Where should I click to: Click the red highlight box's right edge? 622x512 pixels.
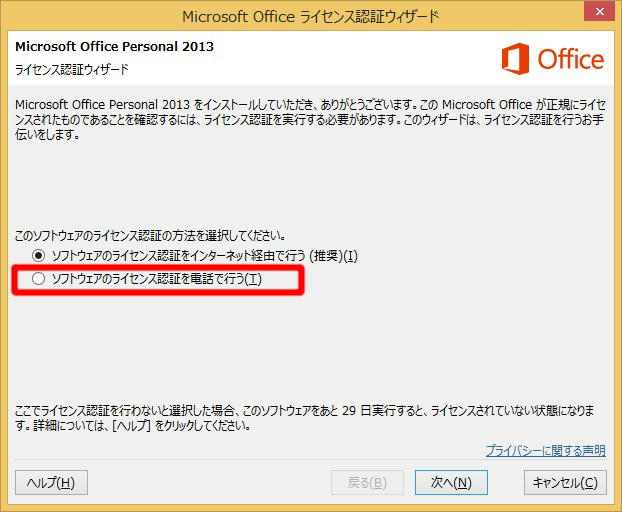click(301, 280)
